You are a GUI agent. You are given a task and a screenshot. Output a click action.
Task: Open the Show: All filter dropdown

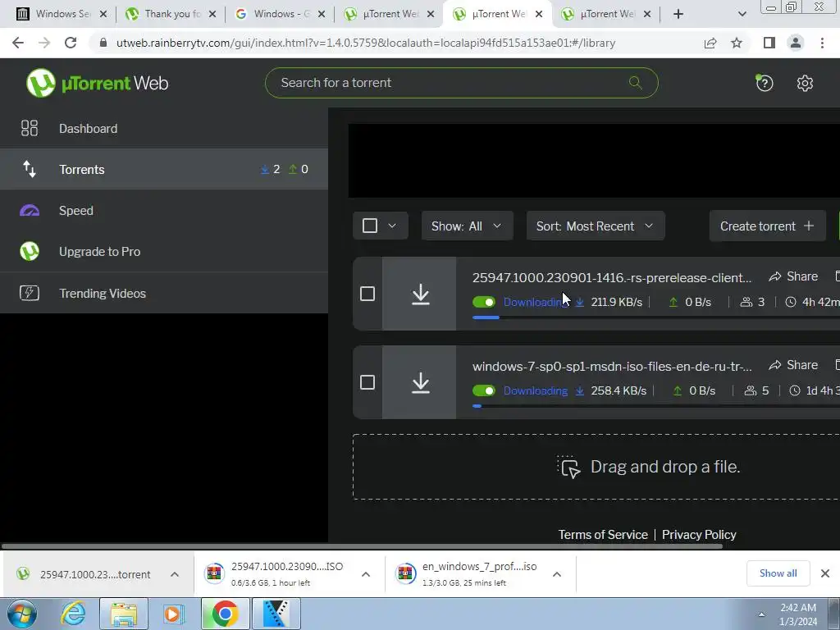[x=467, y=226]
